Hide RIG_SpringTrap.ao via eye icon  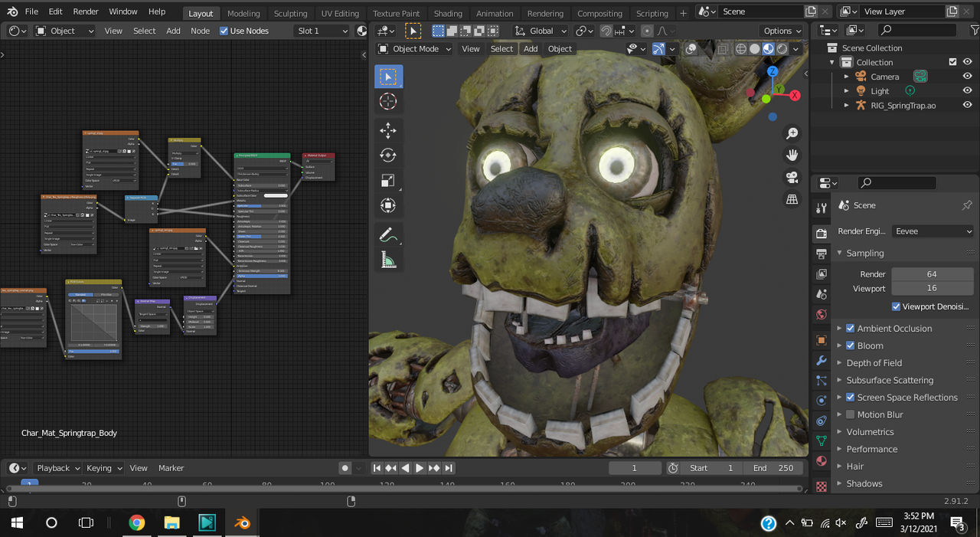pos(968,105)
